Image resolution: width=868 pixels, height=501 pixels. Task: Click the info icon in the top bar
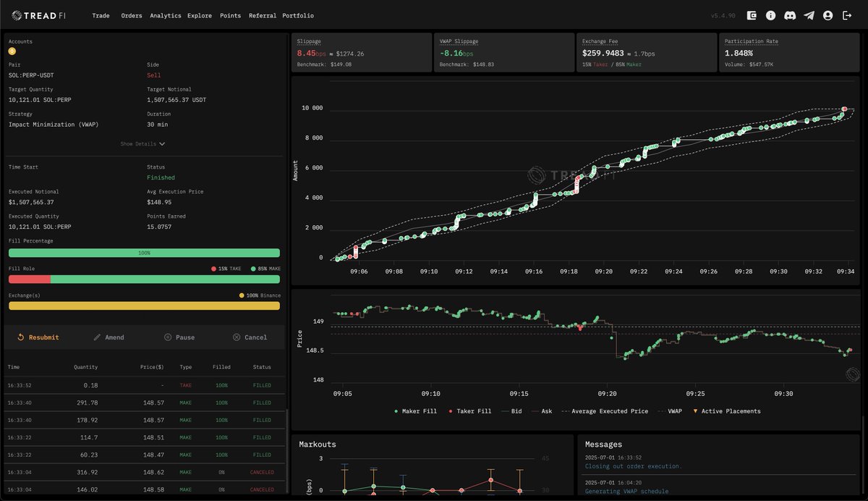(771, 15)
